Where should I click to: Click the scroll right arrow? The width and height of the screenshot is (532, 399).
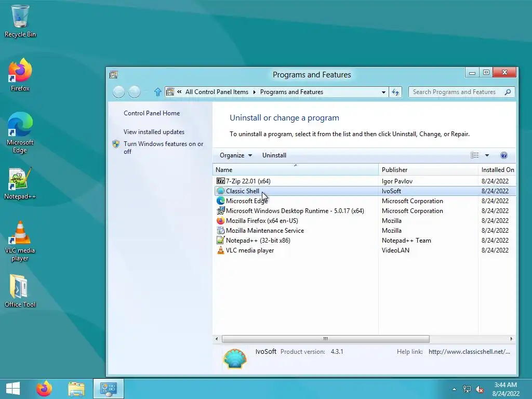tap(511, 339)
